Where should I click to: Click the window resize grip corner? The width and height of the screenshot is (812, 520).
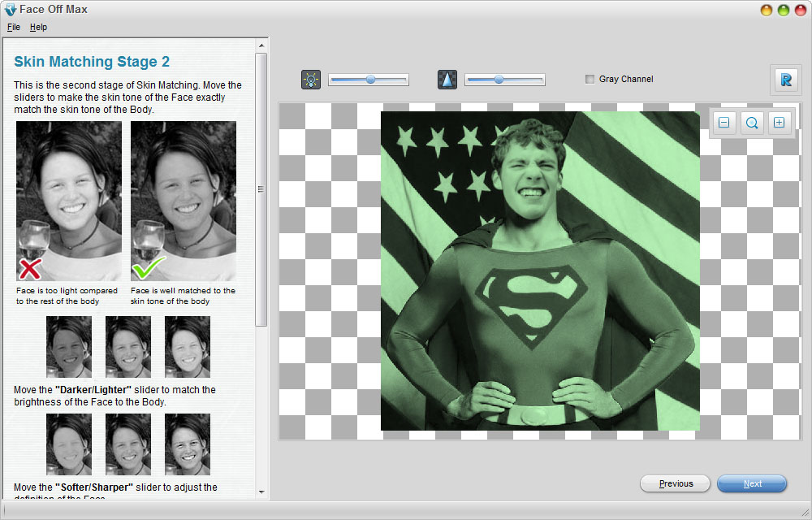click(806, 513)
